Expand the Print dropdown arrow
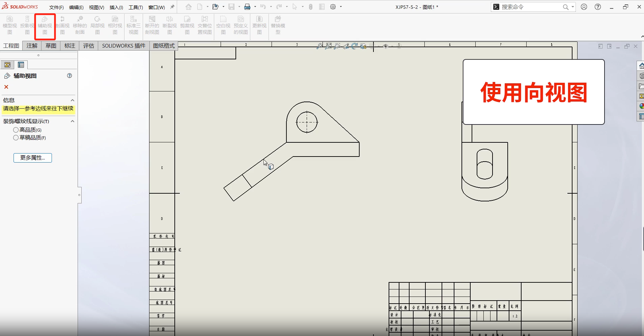The height and width of the screenshot is (336, 644). click(255, 7)
